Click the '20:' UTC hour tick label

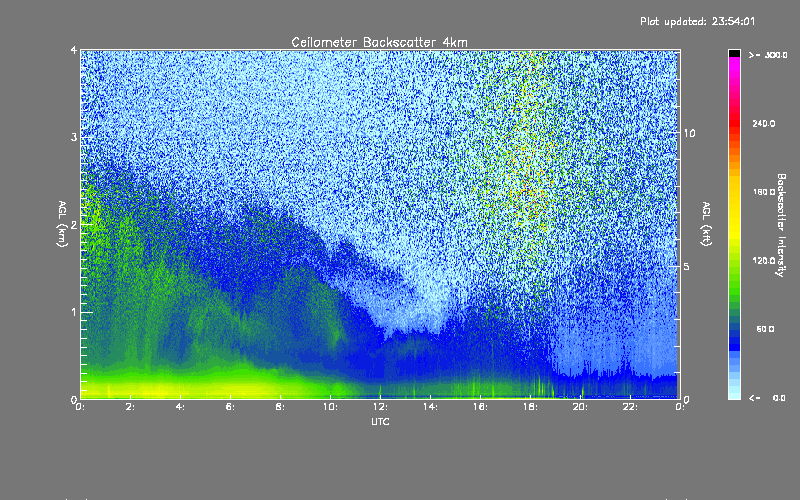pos(580,407)
